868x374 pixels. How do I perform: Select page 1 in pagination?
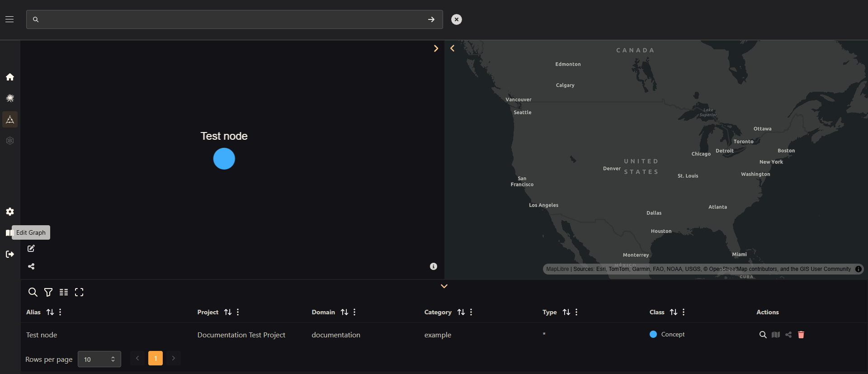[156, 358]
